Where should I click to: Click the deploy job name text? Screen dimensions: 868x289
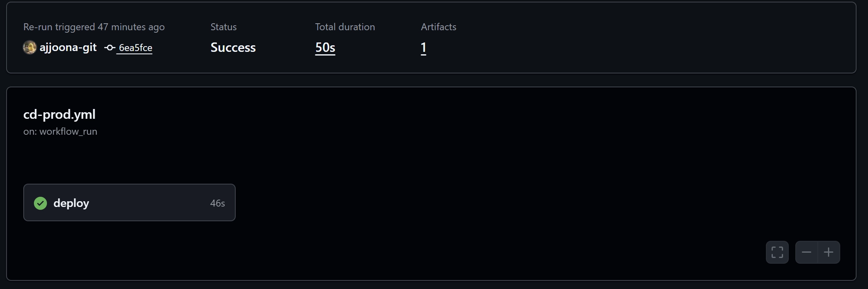pyautogui.click(x=71, y=203)
